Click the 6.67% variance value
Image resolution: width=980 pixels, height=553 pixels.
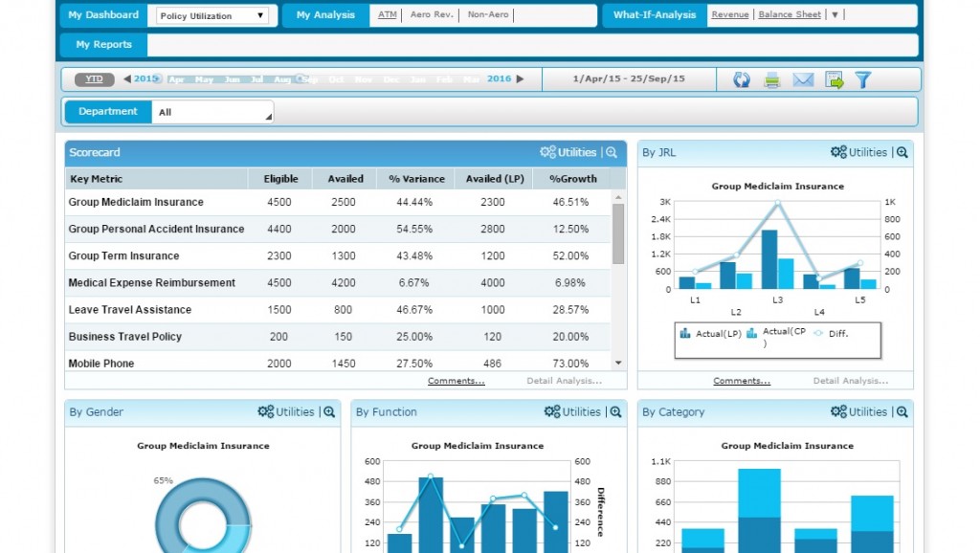(x=413, y=283)
